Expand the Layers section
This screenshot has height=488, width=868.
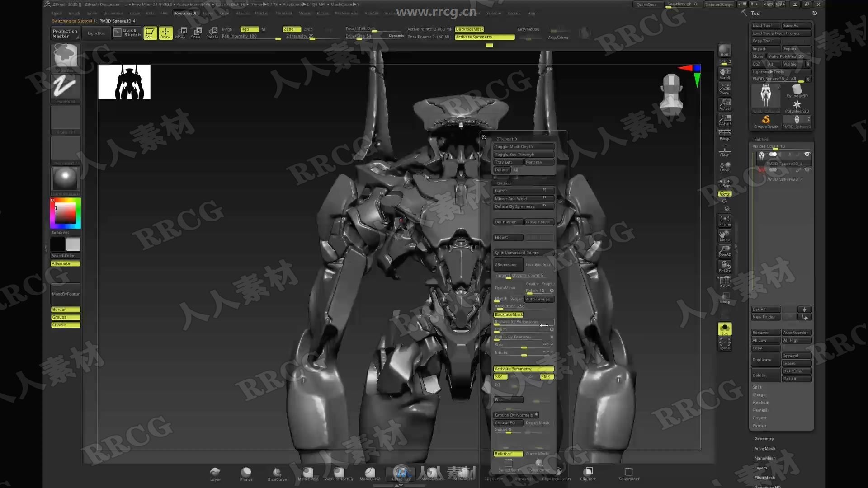[x=760, y=468]
